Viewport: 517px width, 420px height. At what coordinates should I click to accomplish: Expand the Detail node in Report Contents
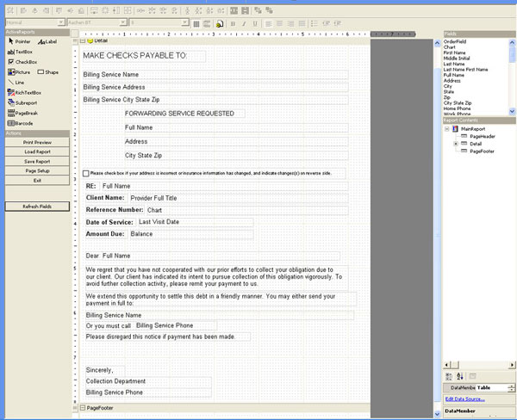pos(456,143)
